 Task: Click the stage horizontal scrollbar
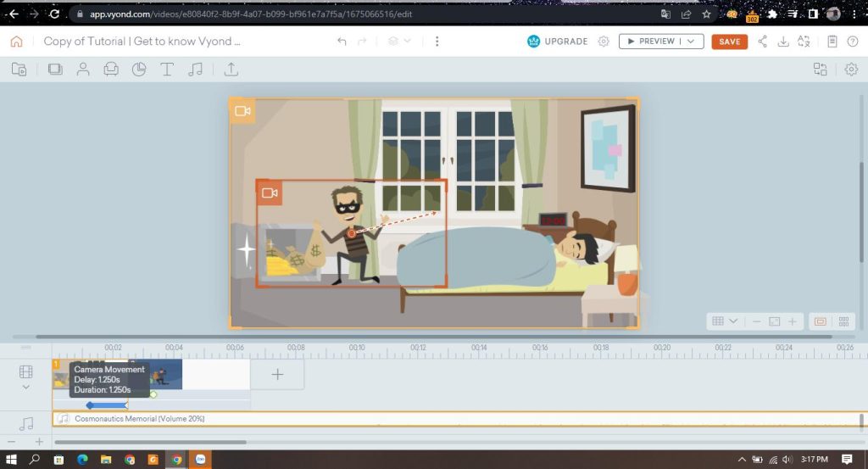[x=434, y=336]
